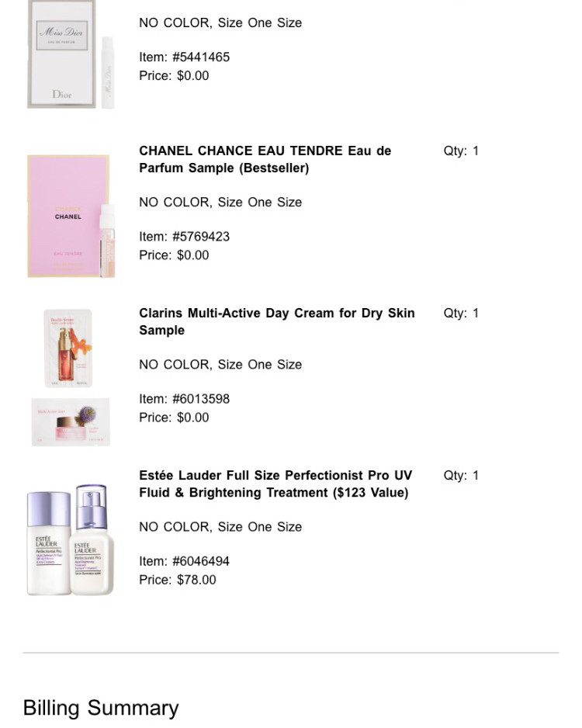Click the Clarins sample's $0.00 price
The image size is (582, 728).
192,418
